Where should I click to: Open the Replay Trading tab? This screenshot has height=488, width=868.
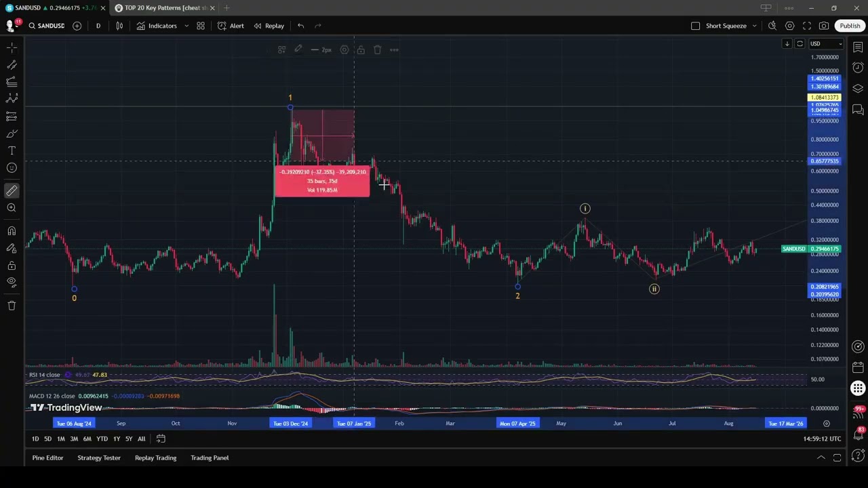pos(155,457)
